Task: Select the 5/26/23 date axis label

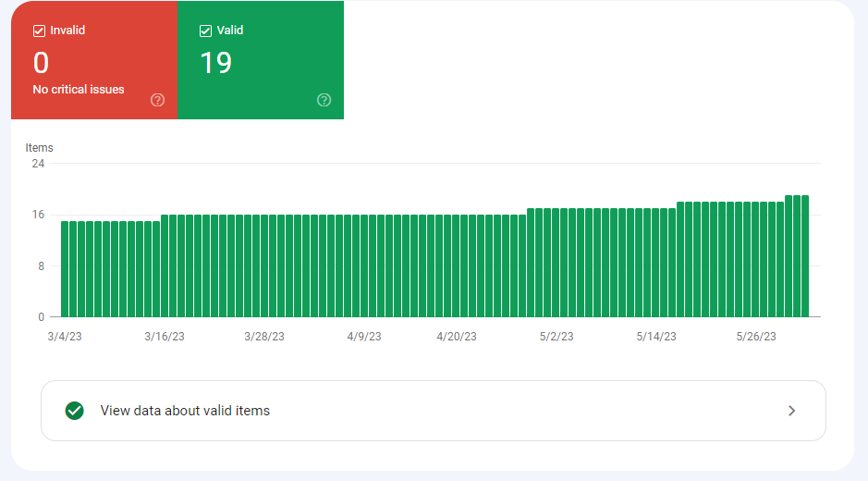Action: coord(756,337)
